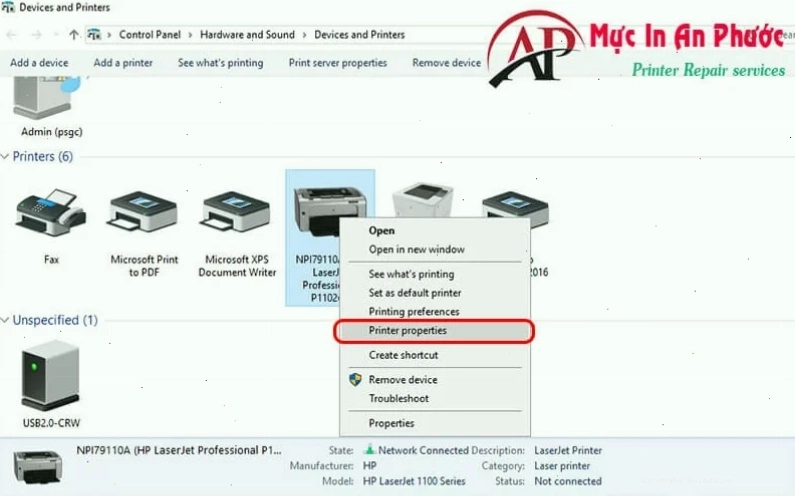Screen dimensions: 795x497
Task: Choose Printing preferences
Action: (435, 312)
